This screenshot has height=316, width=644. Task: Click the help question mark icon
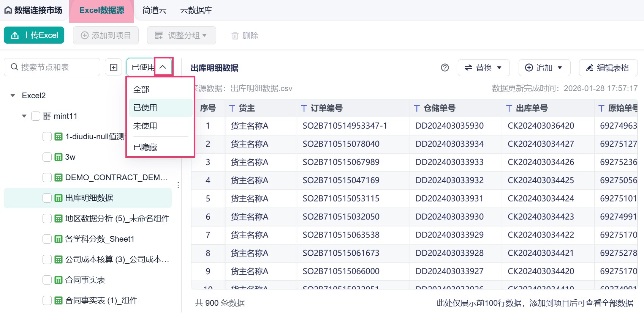[445, 68]
